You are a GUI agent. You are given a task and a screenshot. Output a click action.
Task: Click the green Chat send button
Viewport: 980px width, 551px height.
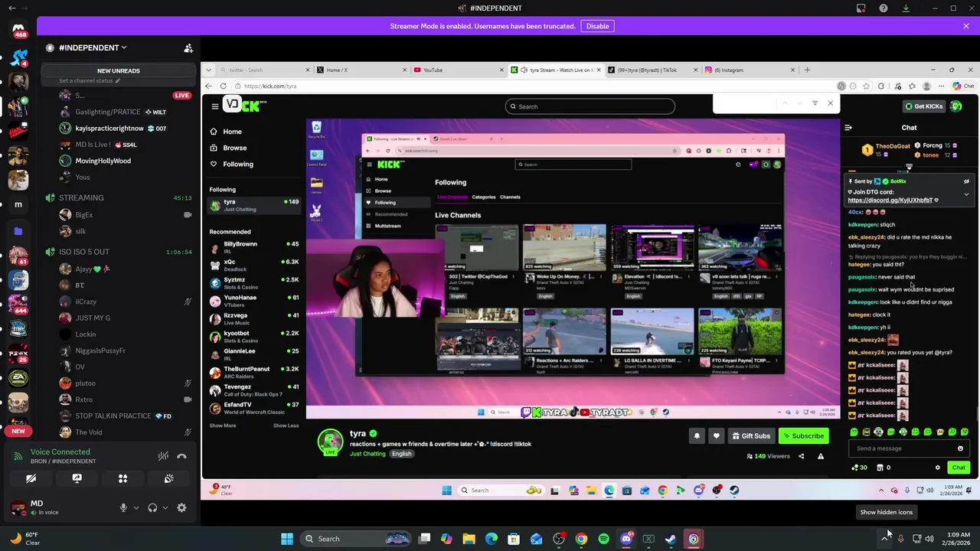point(959,468)
